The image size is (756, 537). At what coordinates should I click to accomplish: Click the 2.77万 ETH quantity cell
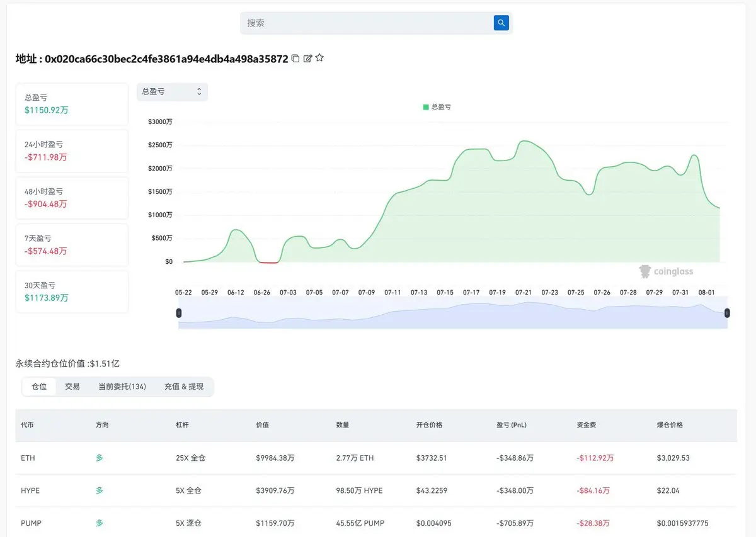point(355,458)
